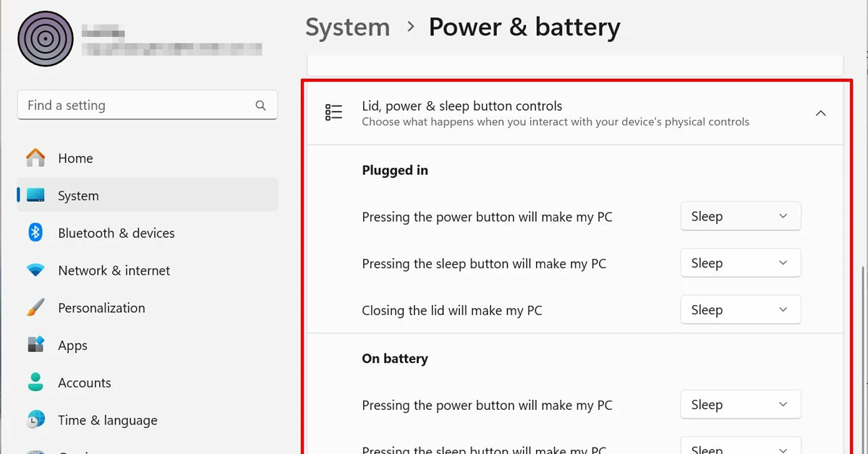Click the Network & internet wifi icon

pos(35,270)
